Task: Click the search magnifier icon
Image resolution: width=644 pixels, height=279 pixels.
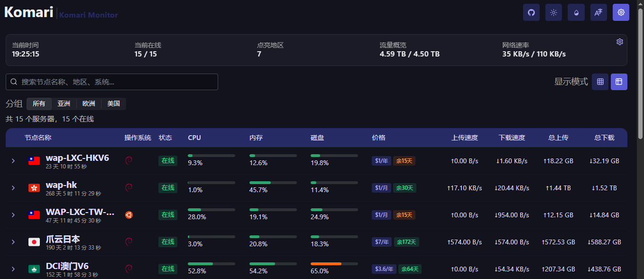Action: [14, 82]
